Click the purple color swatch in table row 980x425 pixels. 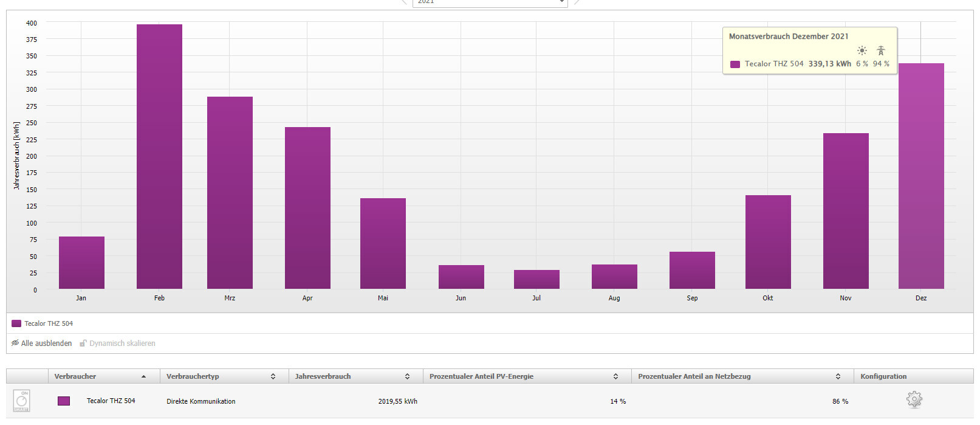tap(64, 401)
